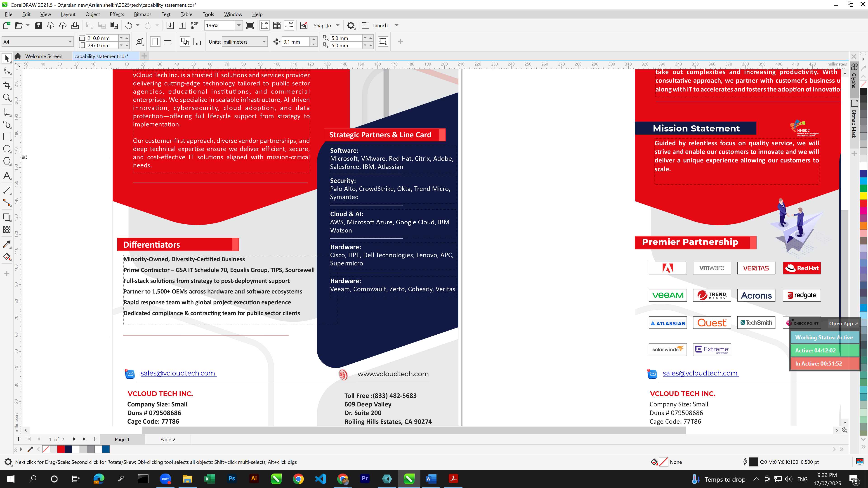
Task: Open Photoshop from the taskbar
Action: coord(231,479)
